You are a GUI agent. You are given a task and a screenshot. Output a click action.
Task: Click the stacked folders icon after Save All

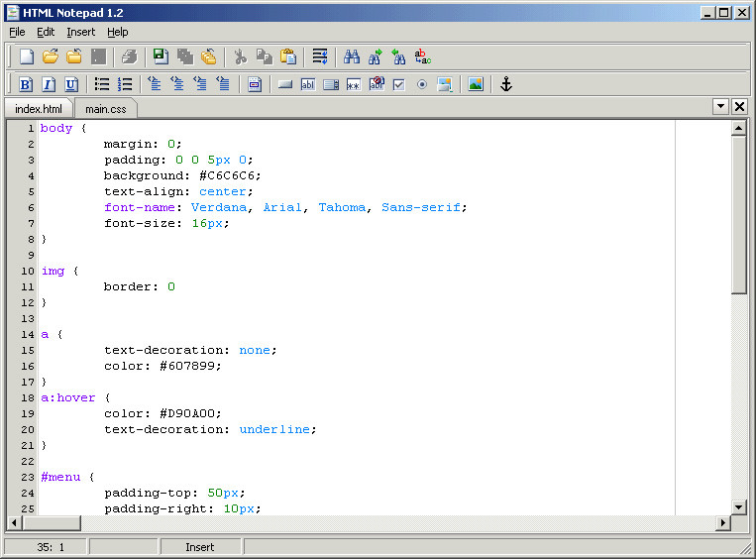208,56
